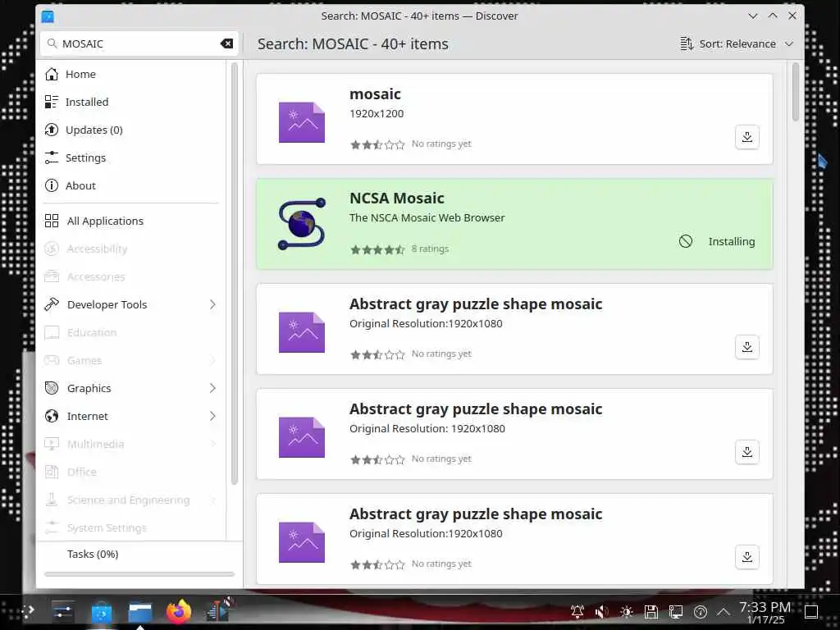
Task: Click the show desktop button
Action: [811, 612]
